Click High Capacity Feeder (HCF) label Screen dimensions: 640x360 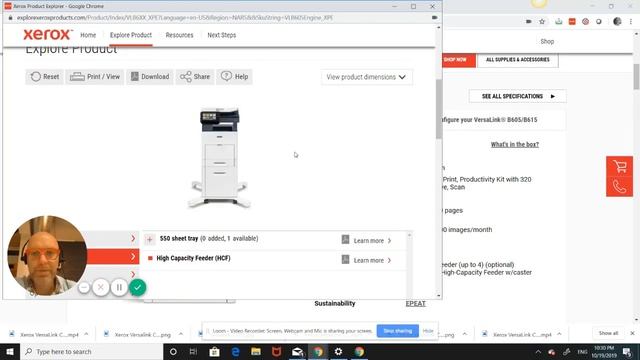pos(193,258)
